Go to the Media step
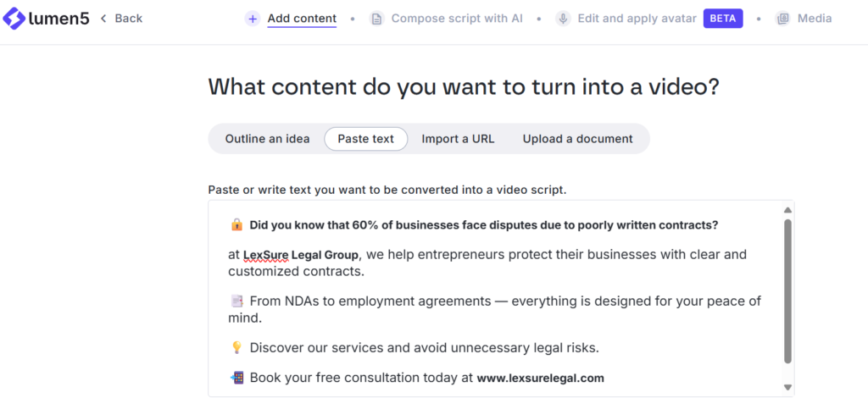Image resolution: width=868 pixels, height=420 pixels. click(x=814, y=19)
